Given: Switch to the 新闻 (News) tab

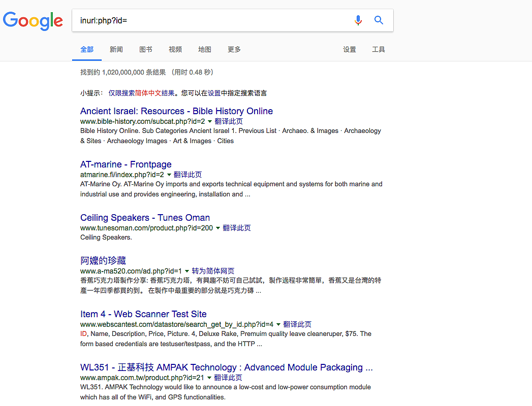Looking at the screenshot, I should click(x=116, y=49).
